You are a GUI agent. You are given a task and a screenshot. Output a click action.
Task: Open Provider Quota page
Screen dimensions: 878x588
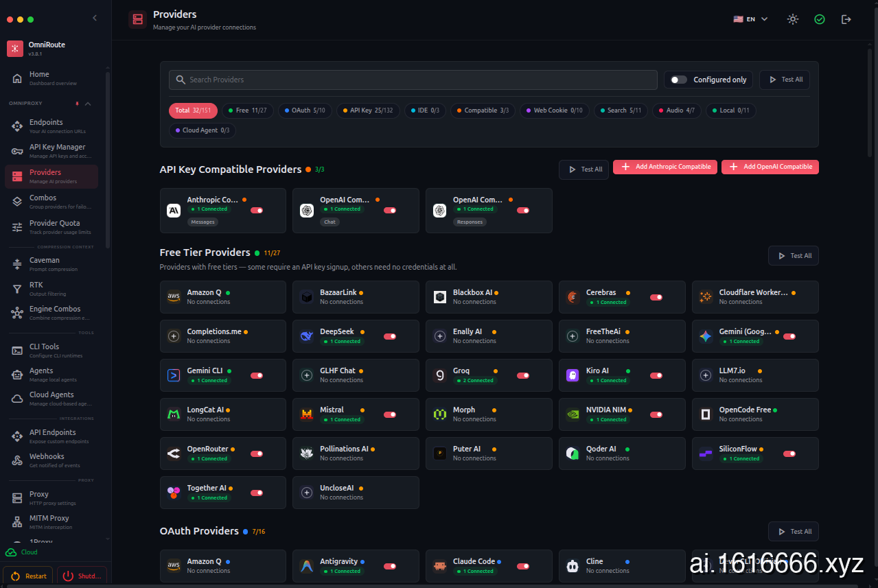[x=51, y=227]
